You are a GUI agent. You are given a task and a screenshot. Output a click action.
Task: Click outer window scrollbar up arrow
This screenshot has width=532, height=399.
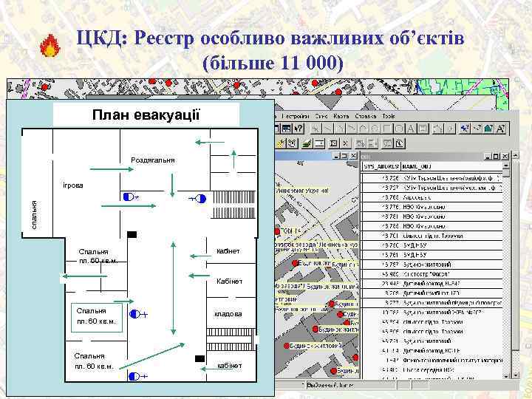[x=516, y=155]
